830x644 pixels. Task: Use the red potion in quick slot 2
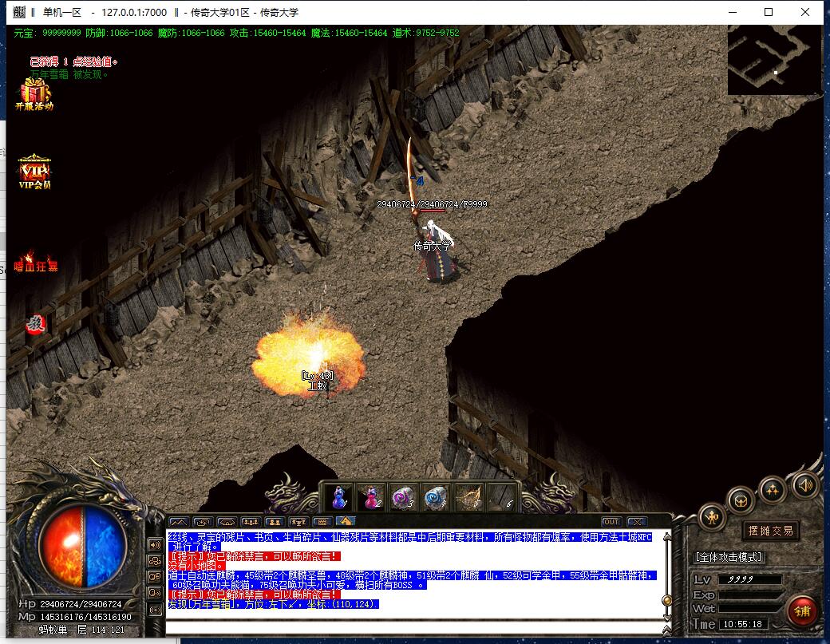372,498
